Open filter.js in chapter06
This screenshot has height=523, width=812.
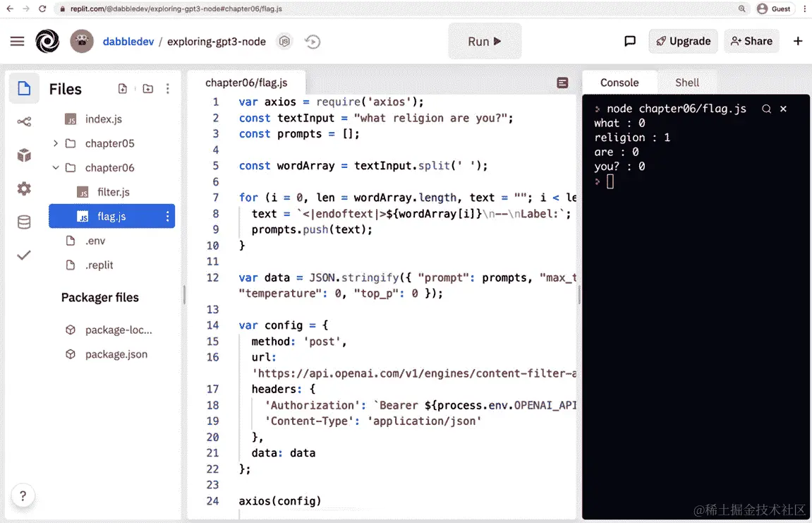click(112, 192)
